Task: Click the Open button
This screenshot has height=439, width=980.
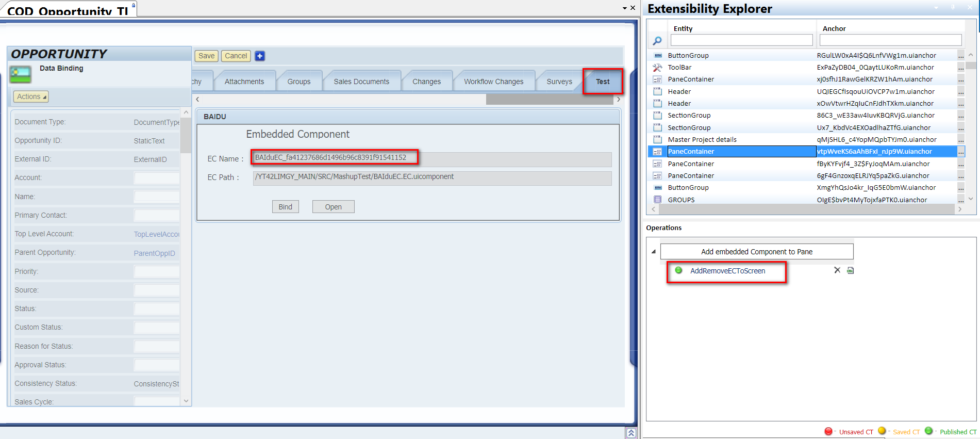Action: 333,207
